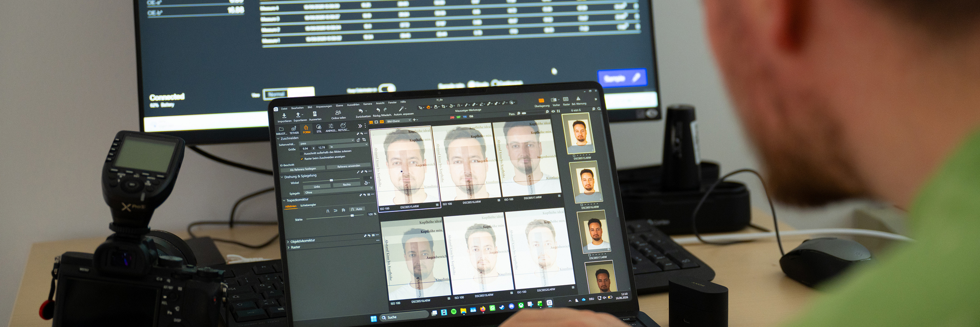This screenshot has height=327, width=980.
Task: Adjust the thumbnail zoom slider above viewer
Action: click(x=524, y=113)
